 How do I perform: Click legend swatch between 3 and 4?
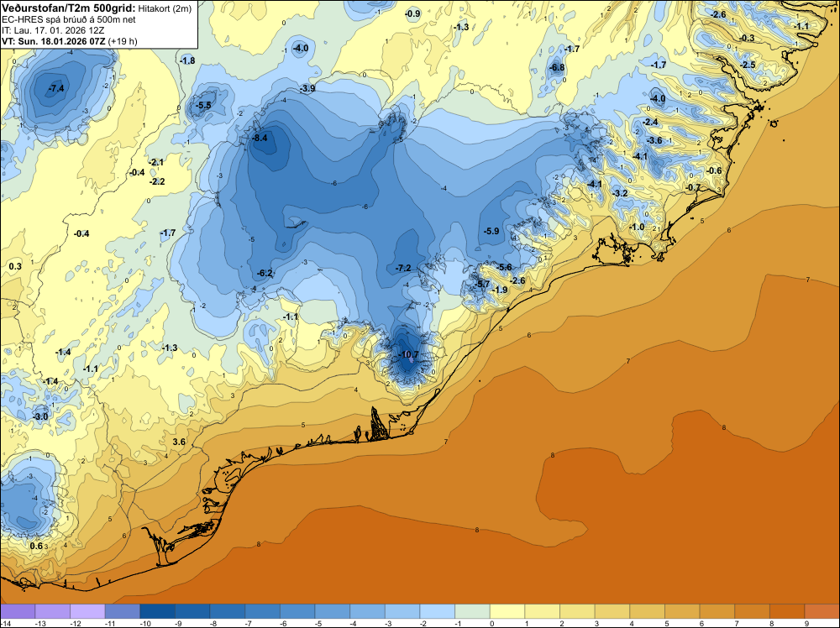pyautogui.click(x=612, y=611)
